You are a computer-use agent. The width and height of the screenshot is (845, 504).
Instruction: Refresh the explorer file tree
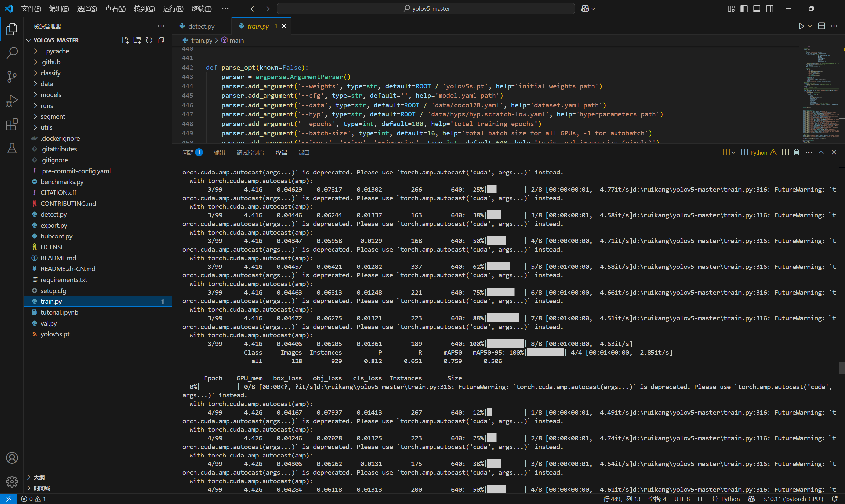(x=149, y=41)
